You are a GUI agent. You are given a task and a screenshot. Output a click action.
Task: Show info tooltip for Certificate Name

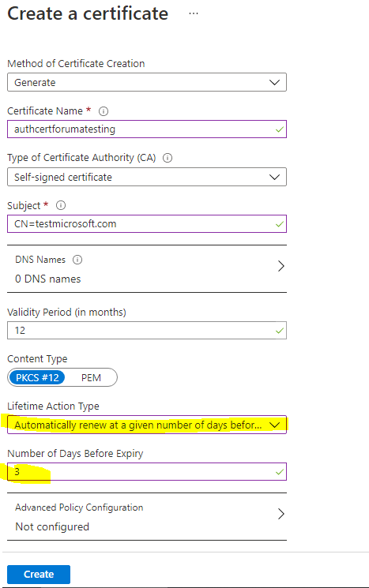pyautogui.click(x=104, y=111)
